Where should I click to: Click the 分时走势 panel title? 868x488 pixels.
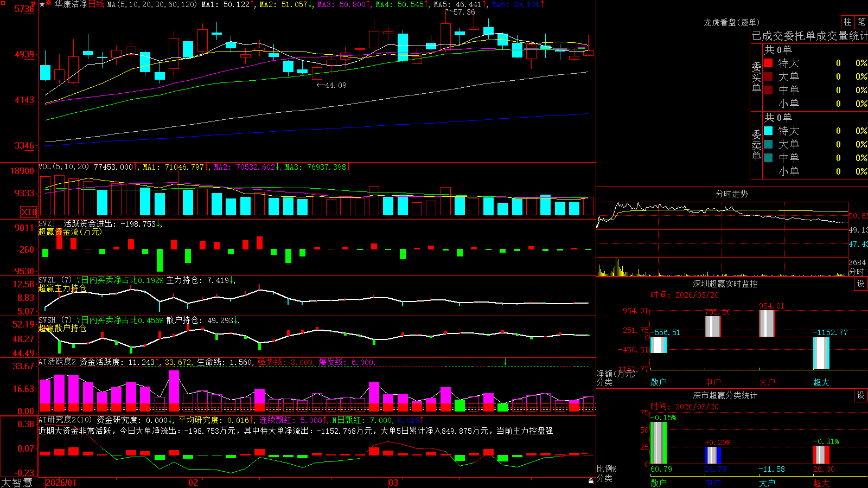point(731,194)
